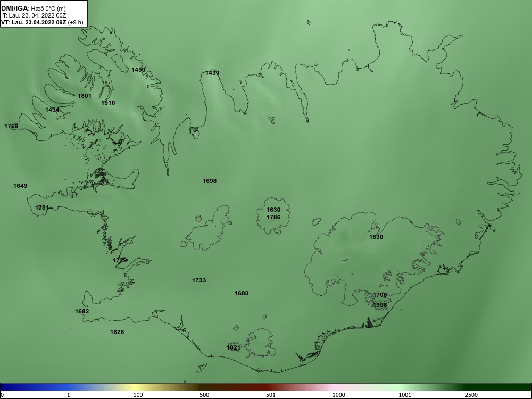
Task: Click the map value 1628
Action: [x=117, y=332]
